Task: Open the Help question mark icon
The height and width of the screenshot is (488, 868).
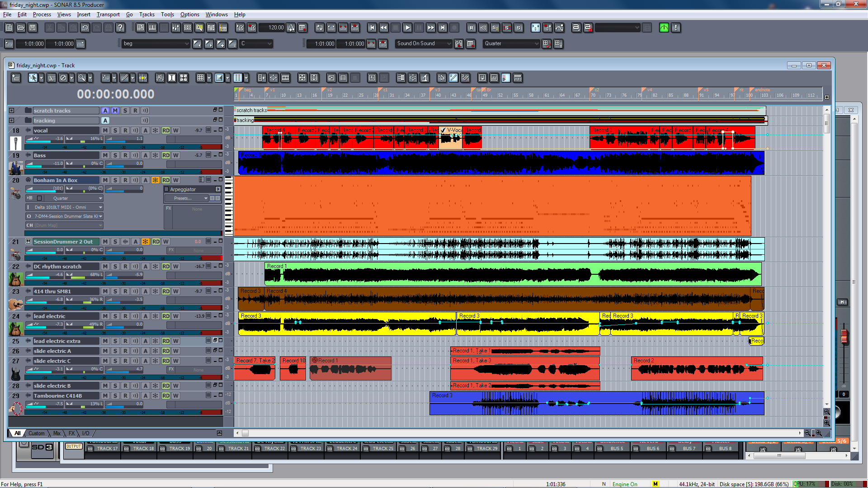Action: pyautogui.click(x=120, y=28)
